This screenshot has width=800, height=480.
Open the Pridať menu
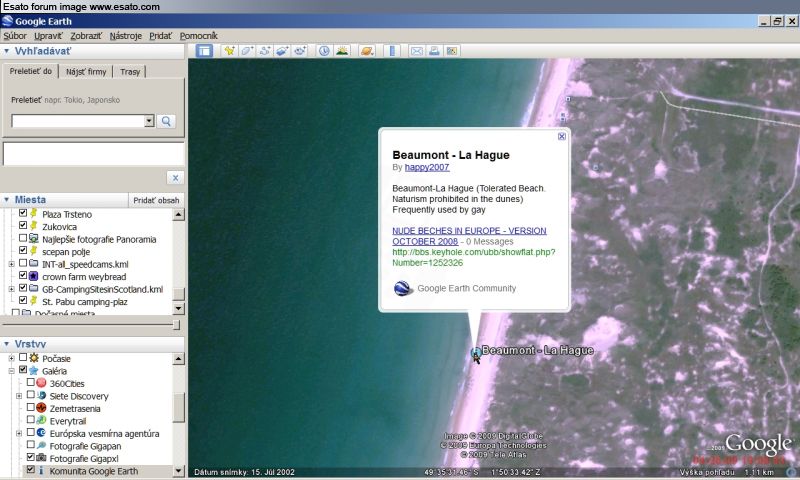[161, 36]
